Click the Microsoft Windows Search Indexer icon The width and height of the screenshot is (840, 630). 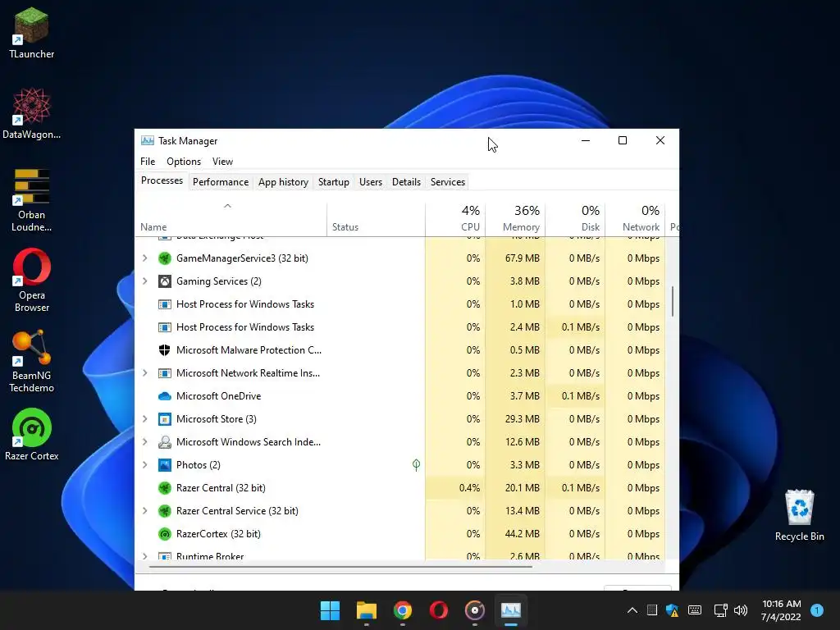tap(164, 442)
